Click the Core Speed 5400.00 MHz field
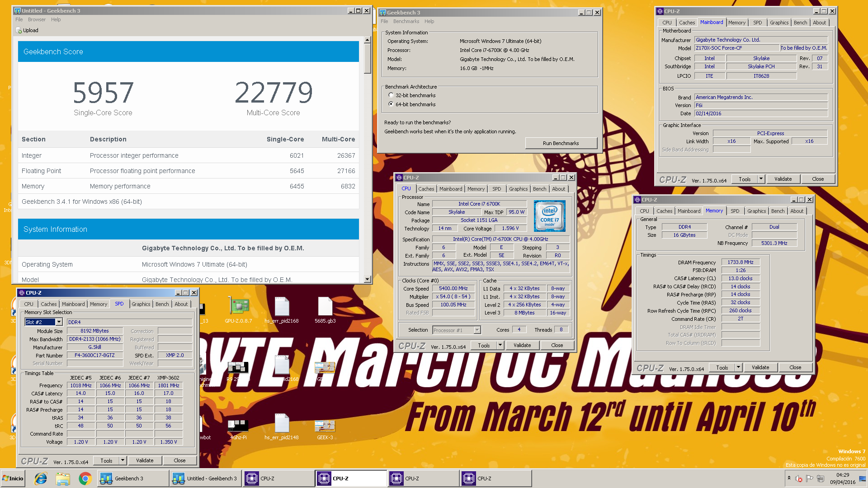 click(453, 289)
